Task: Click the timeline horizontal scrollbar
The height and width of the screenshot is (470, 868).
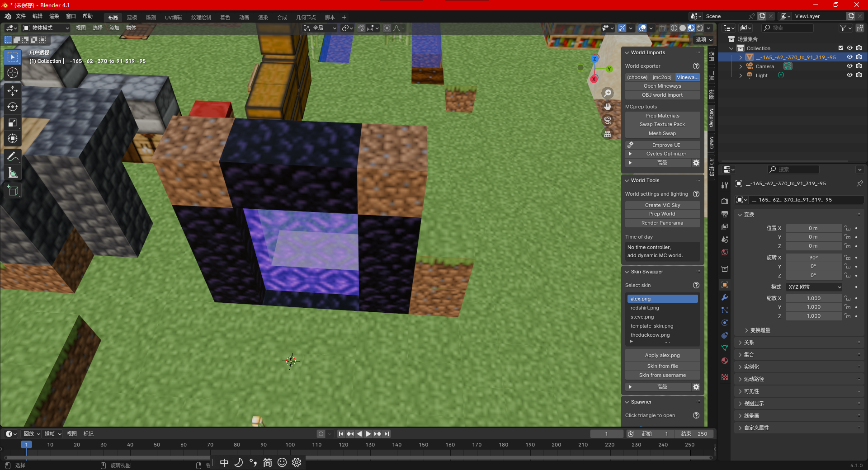Action: point(357,457)
